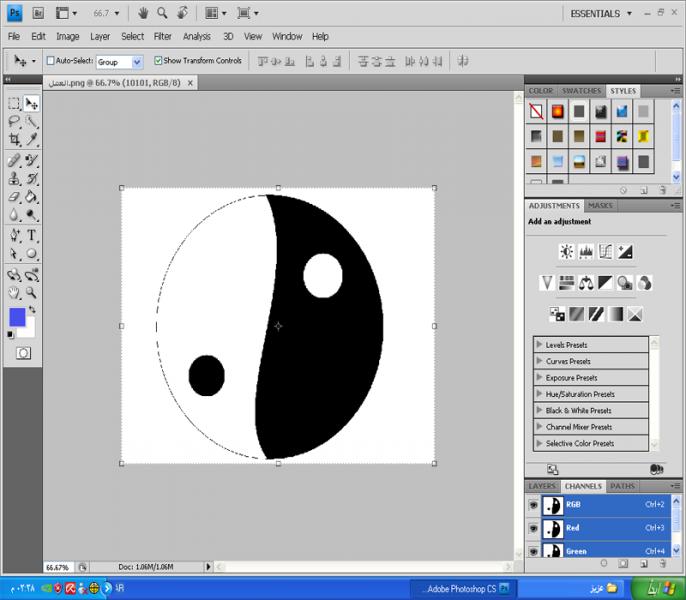Expand Levels Presets list
This screenshot has height=600, width=686.
pos(540,345)
